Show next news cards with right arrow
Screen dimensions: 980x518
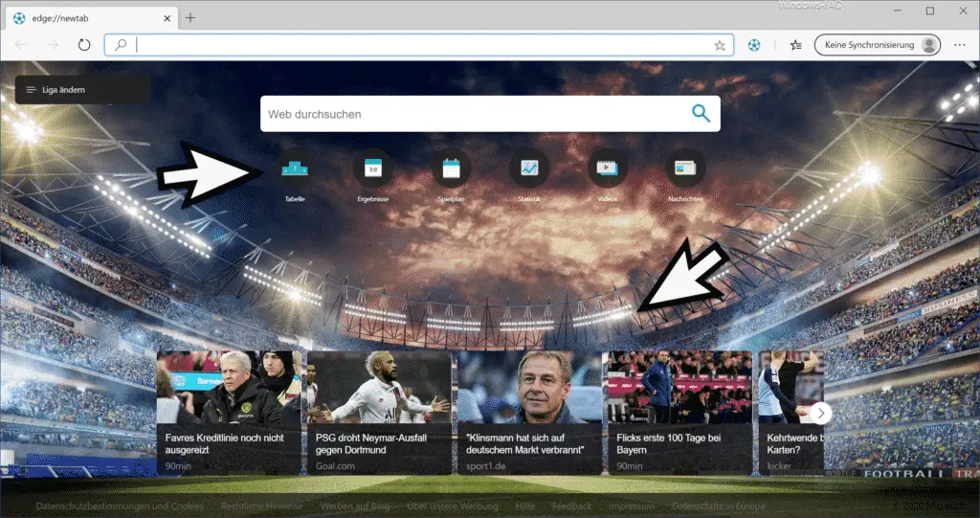(820, 413)
